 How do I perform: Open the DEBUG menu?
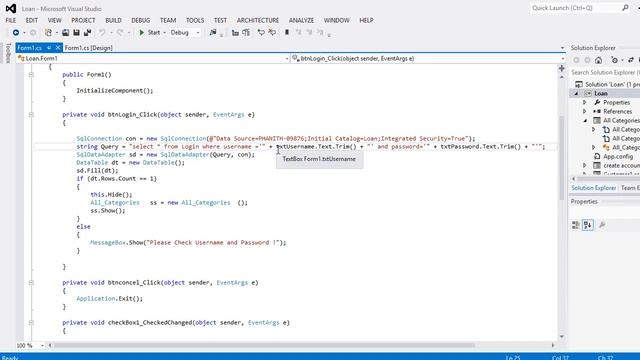click(x=140, y=20)
